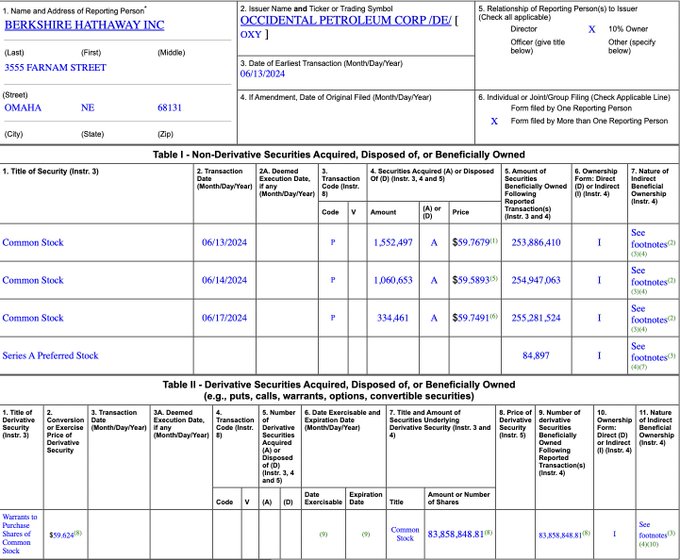The width and height of the screenshot is (680, 560).
Task: Click the 'Officer (give title below)' label
Action: (538, 46)
